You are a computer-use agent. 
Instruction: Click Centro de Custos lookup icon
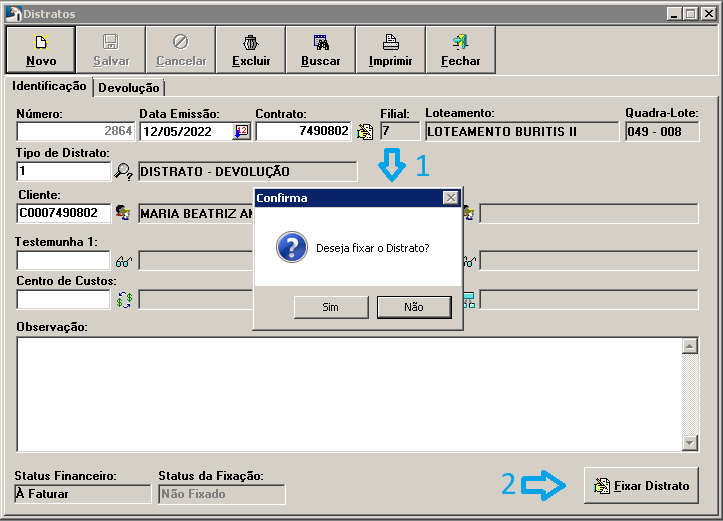[x=124, y=300]
